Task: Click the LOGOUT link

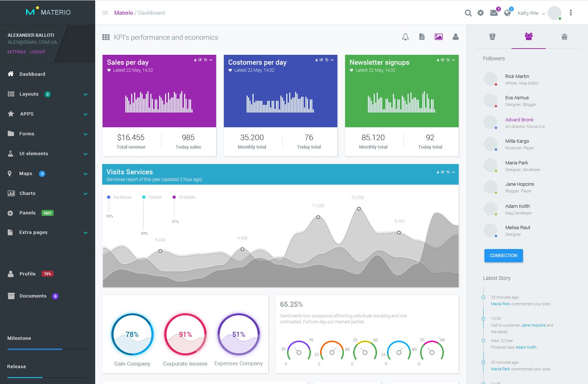Action: click(x=37, y=52)
